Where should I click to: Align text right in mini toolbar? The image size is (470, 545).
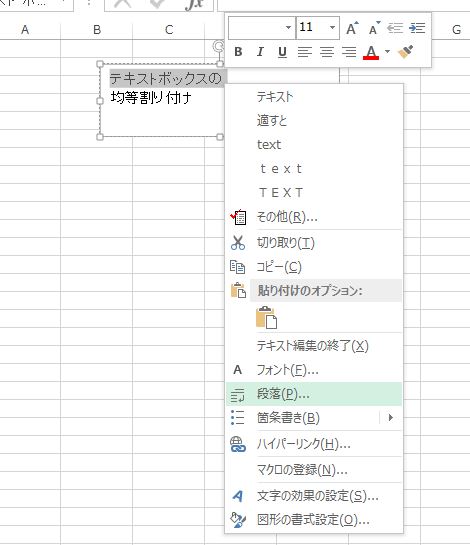tap(349, 52)
